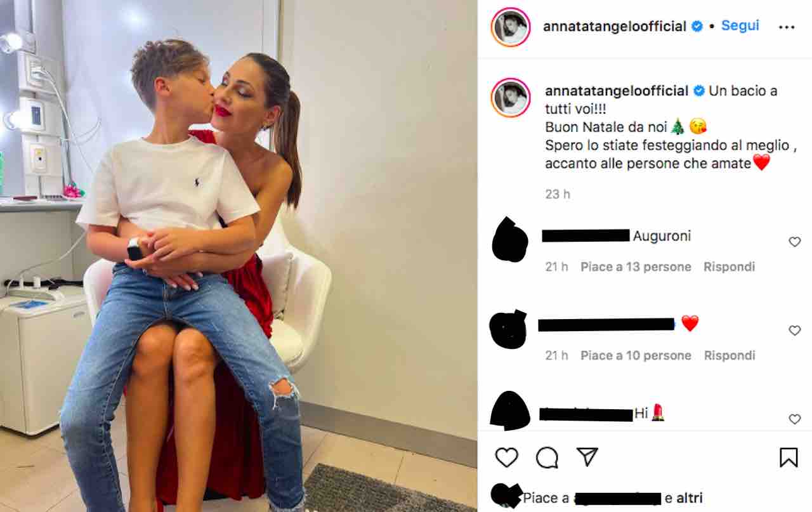Reply to the Auguroni comment
812x512 pixels.
tap(729, 267)
